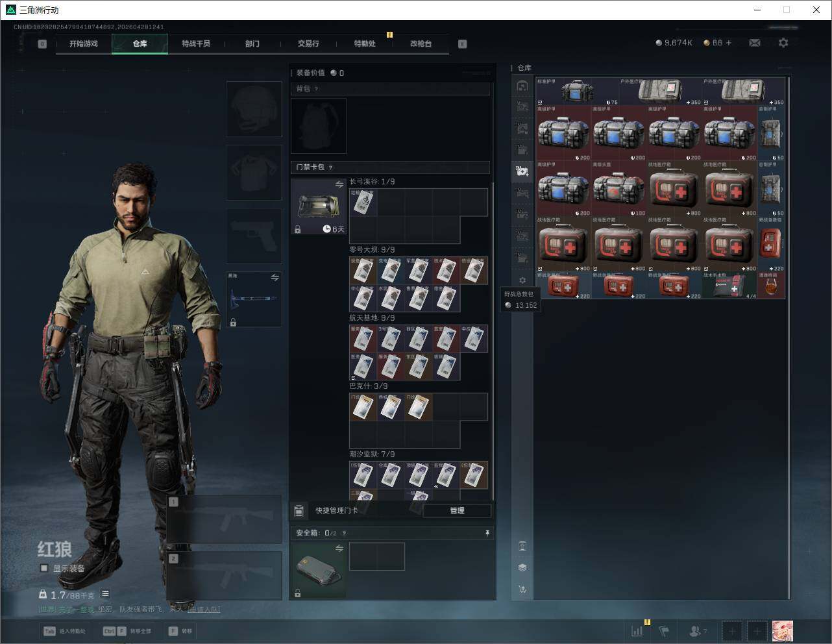Select the empty safe box storage grid
The height and width of the screenshot is (644, 832).
point(377,556)
